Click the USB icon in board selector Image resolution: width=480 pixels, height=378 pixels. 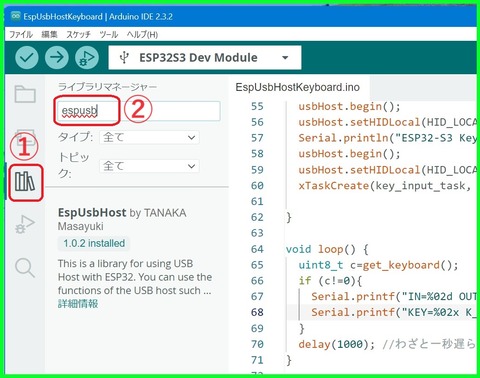(x=124, y=57)
